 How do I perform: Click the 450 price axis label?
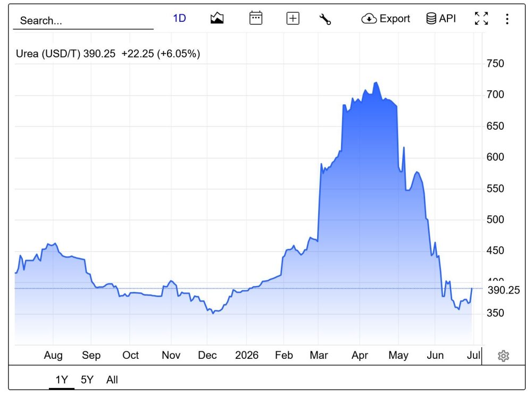point(495,250)
